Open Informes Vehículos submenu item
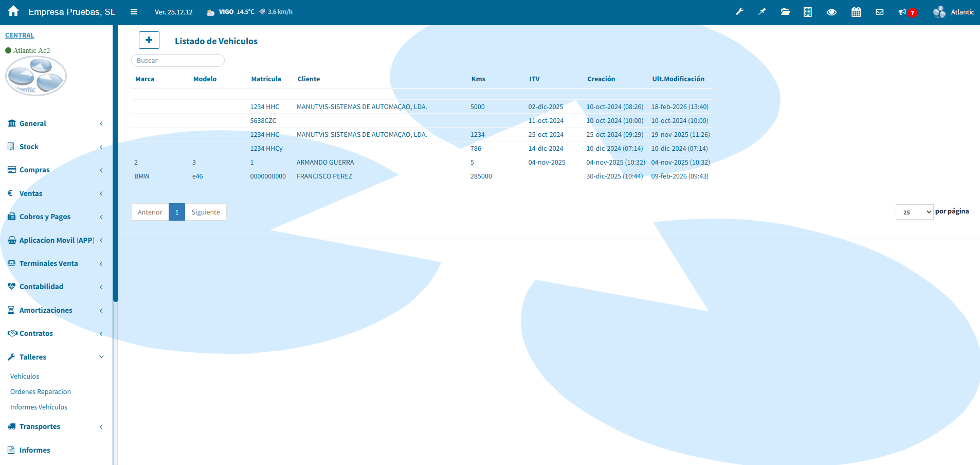 pyautogui.click(x=39, y=407)
